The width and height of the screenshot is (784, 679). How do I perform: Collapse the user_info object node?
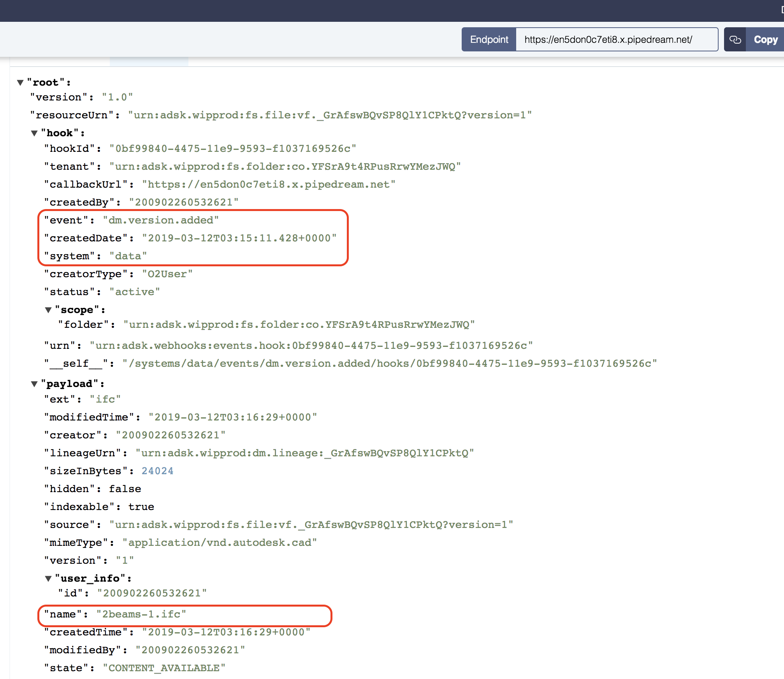coord(48,578)
